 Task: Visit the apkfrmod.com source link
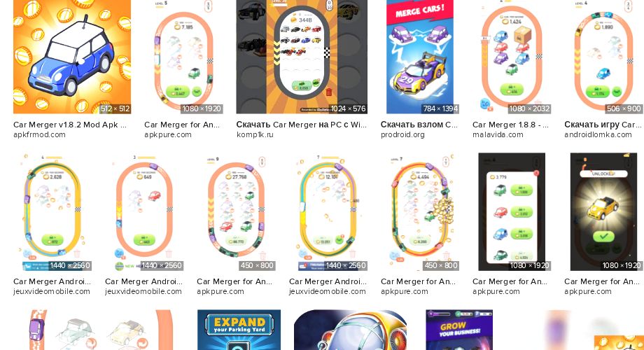[x=39, y=134]
